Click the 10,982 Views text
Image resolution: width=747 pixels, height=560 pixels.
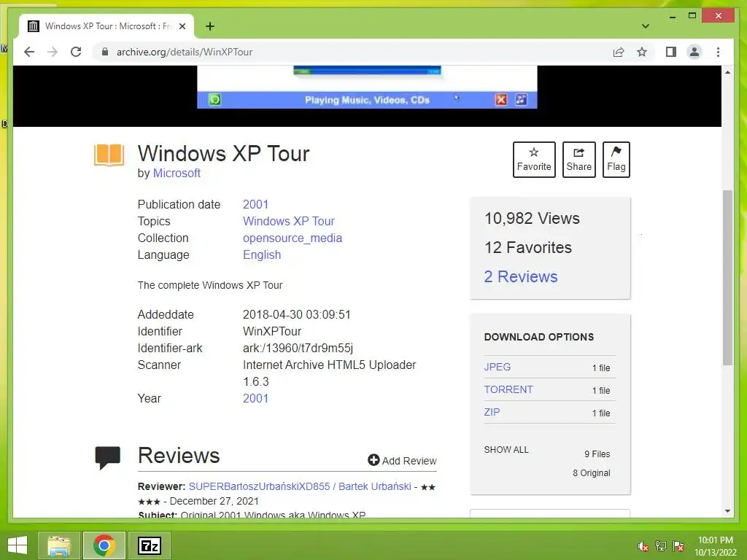pyautogui.click(x=532, y=218)
